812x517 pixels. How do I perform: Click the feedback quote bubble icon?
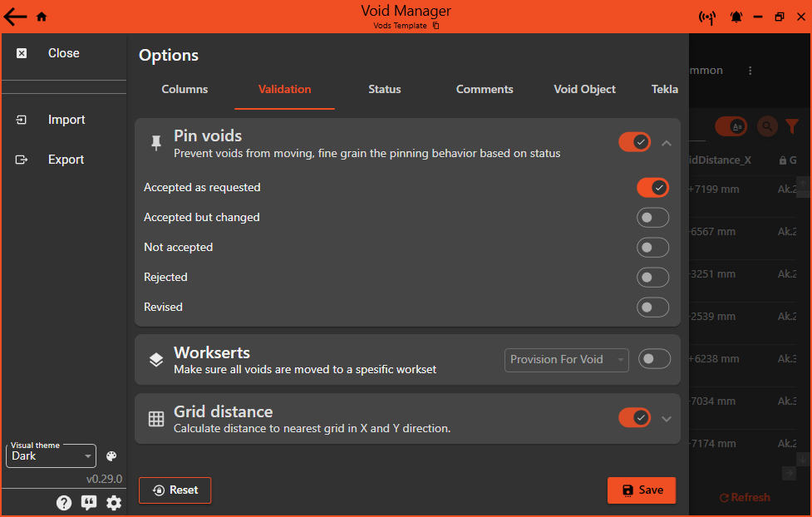[x=89, y=503]
